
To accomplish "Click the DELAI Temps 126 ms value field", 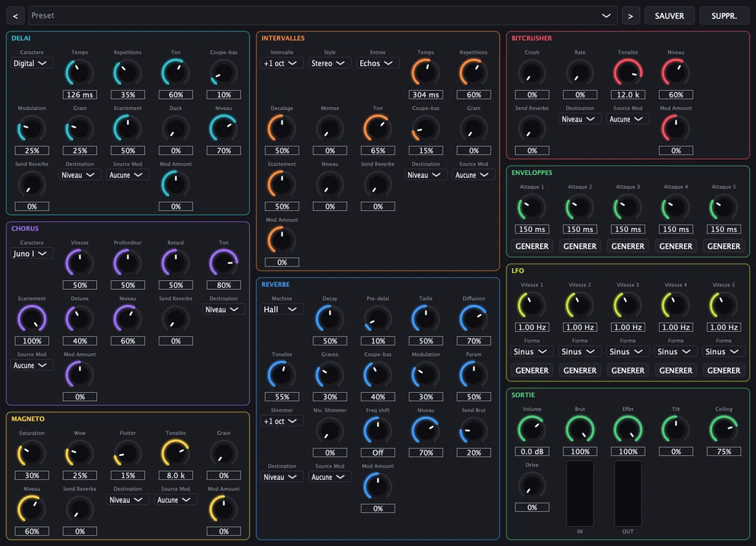I will click(x=80, y=95).
